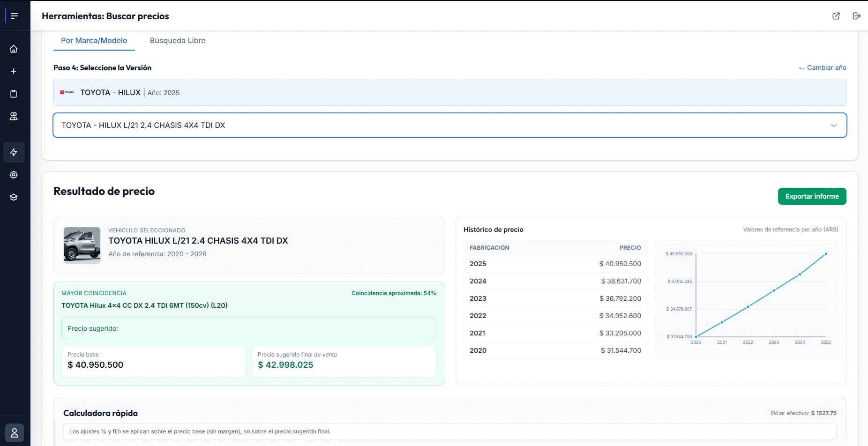This screenshot has width=868, height=446.
Task: Click the Calculadora rápida heading
Action: pyautogui.click(x=100, y=413)
